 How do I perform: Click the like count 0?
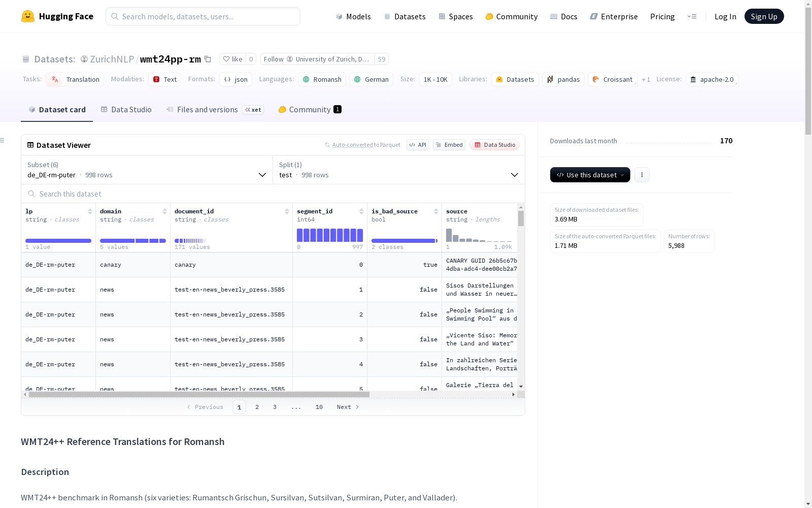[251, 59]
